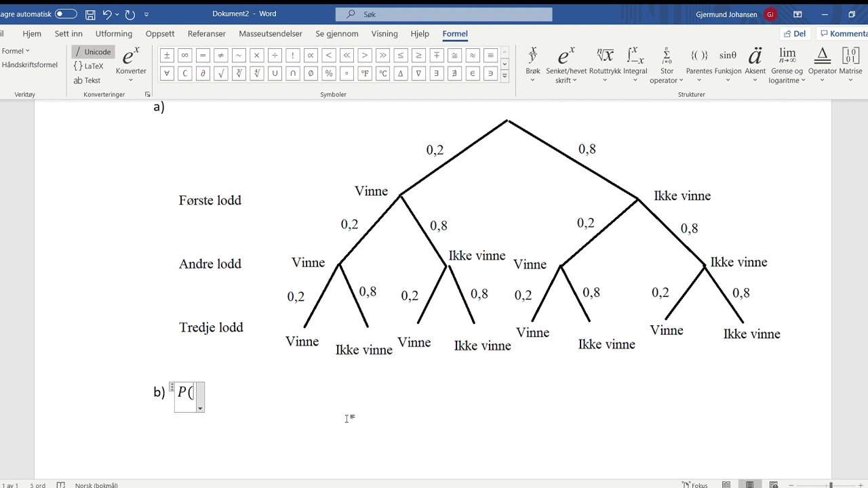Screen dimensions: 868x488
Task: Open the Referanser tab
Action: pos(207,34)
